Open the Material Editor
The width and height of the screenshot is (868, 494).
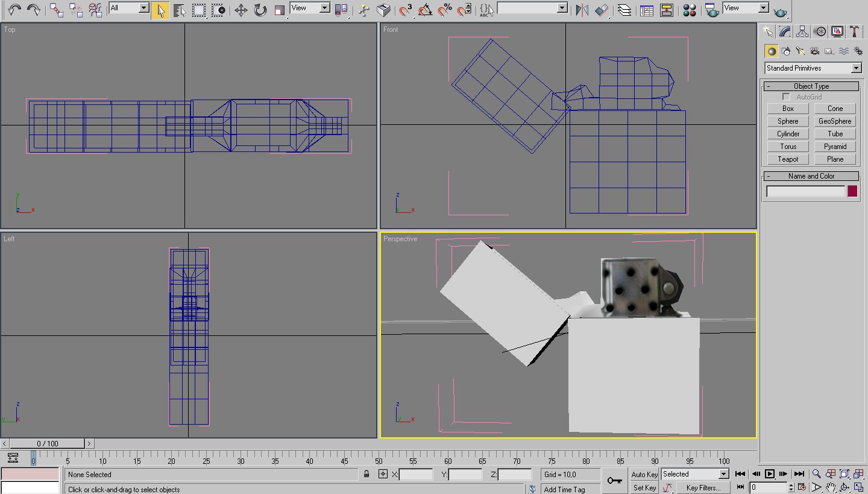coord(690,10)
